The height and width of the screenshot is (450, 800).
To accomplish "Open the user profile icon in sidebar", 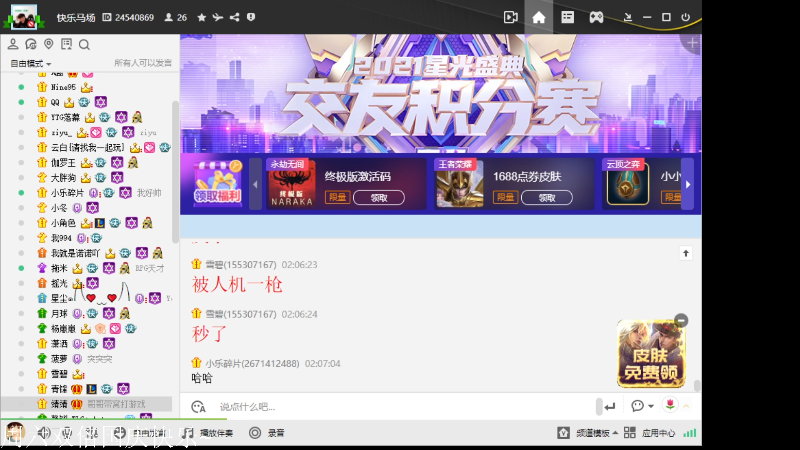I will (13, 44).
